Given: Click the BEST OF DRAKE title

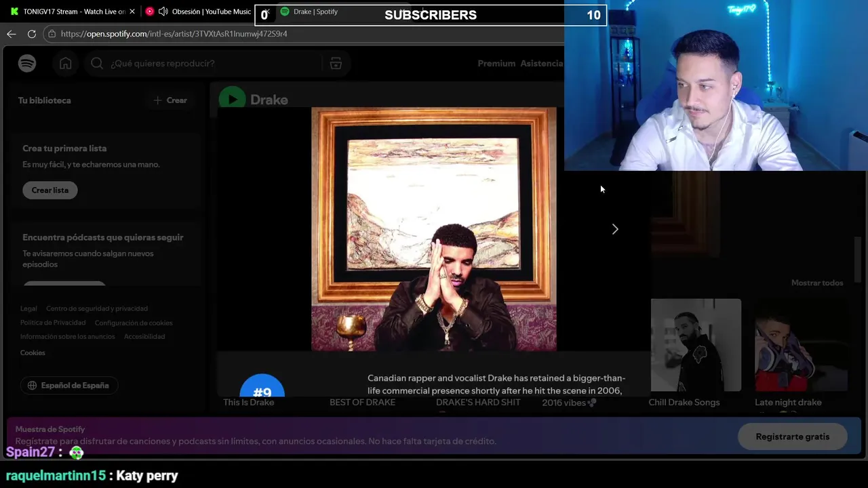Looking at the screenshot, I should [362, 403].
